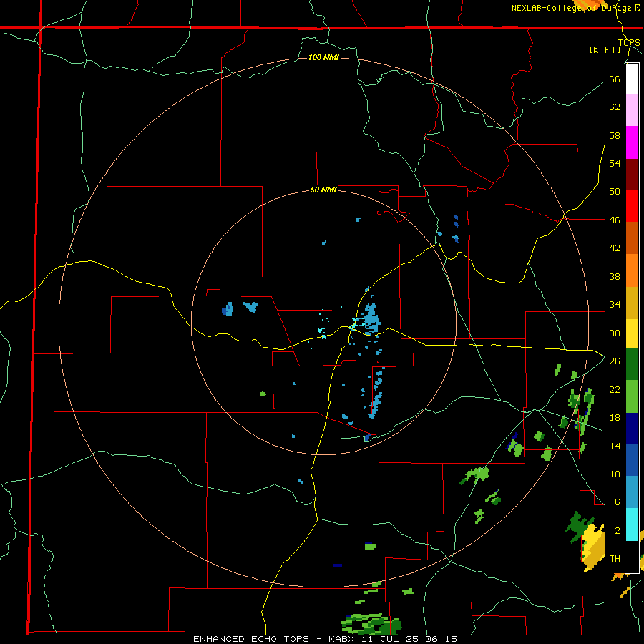Click the "50 NMI" range ring label
The height and width of the screenshot is (644, 644).
pyautogui.click(x=323, y=190)
